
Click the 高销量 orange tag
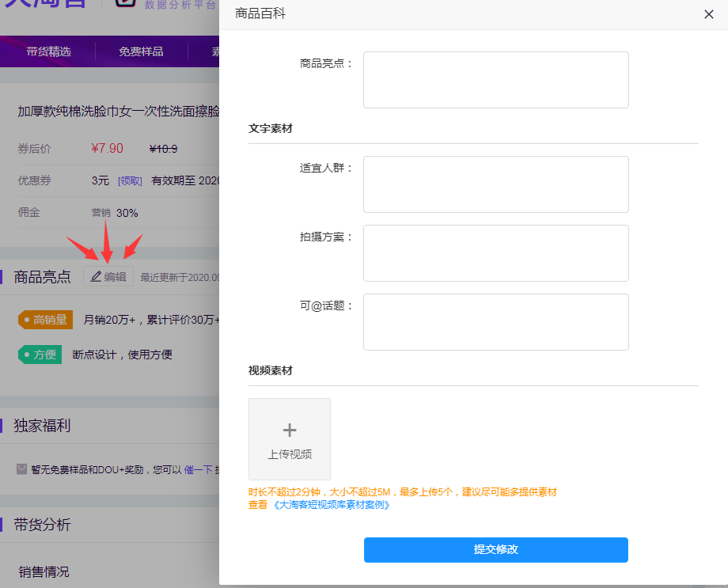[46, 320]
